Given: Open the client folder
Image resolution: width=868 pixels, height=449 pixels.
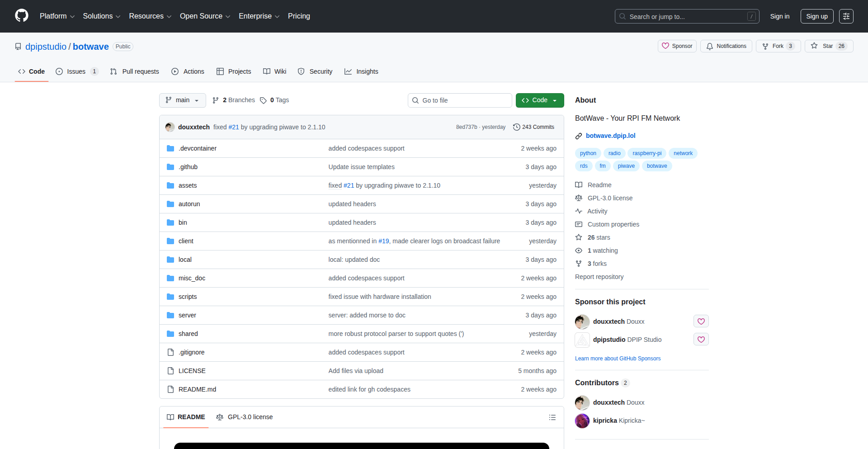Looking at the screenshot, I should coord(186,241).
